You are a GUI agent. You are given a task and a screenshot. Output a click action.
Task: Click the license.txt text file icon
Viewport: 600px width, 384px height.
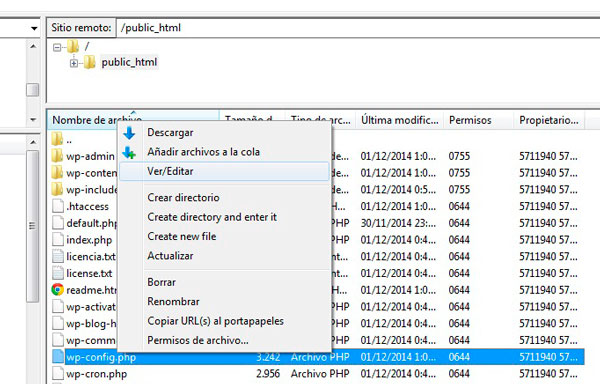pos(58,273)
